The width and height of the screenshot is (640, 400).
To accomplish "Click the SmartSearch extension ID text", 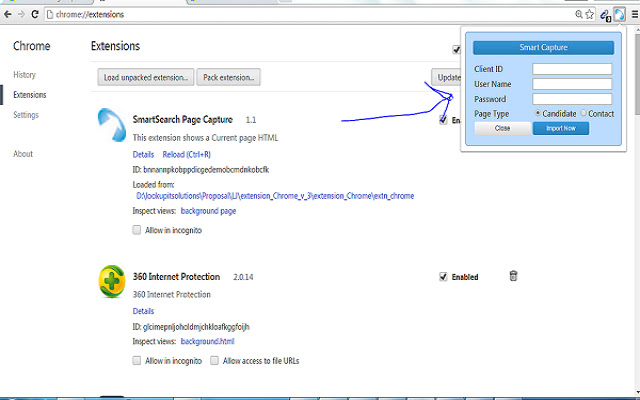I will 200,169.
